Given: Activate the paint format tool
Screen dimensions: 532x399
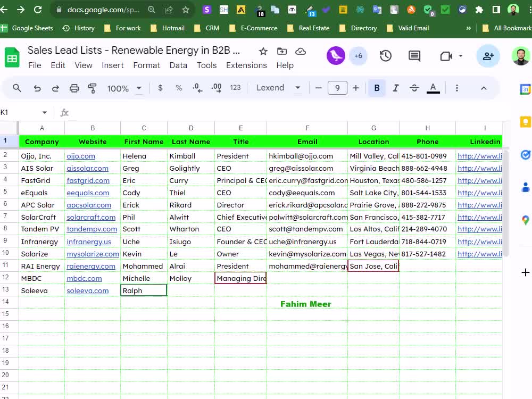Looking at the screenshot, I should click(92, 88).
